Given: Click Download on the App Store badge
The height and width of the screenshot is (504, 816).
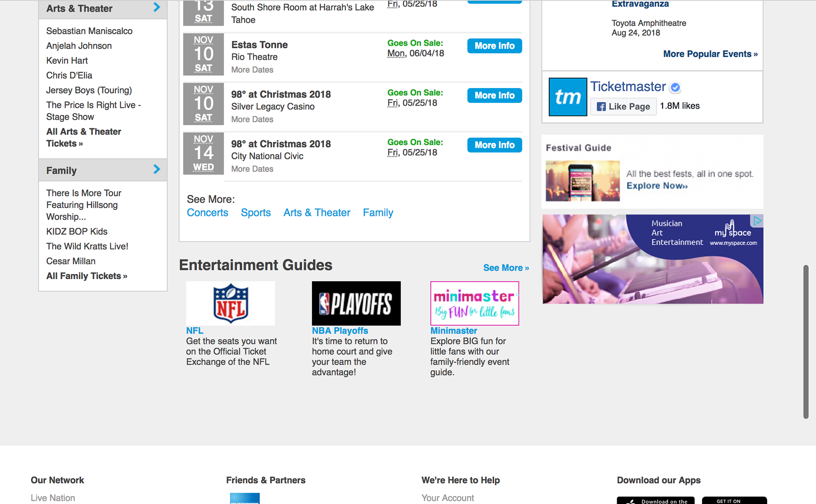Looking at the screenshot, I should pyautogui.click(x=656, y=500).
